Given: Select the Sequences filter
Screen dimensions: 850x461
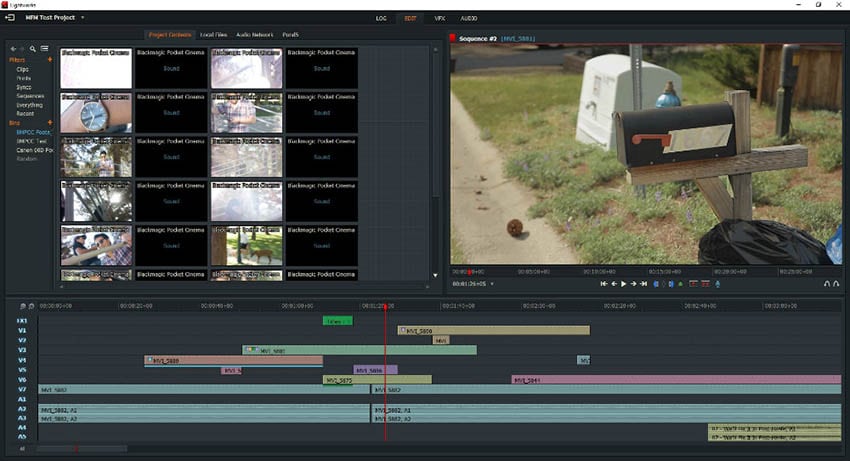Looking at the screenshot, I should [30, 96].
